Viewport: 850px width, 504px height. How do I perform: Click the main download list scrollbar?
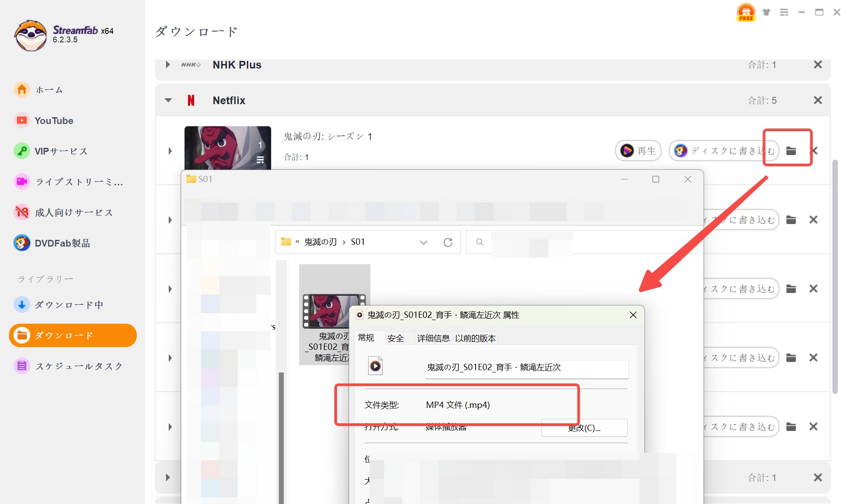pos(835,277)
